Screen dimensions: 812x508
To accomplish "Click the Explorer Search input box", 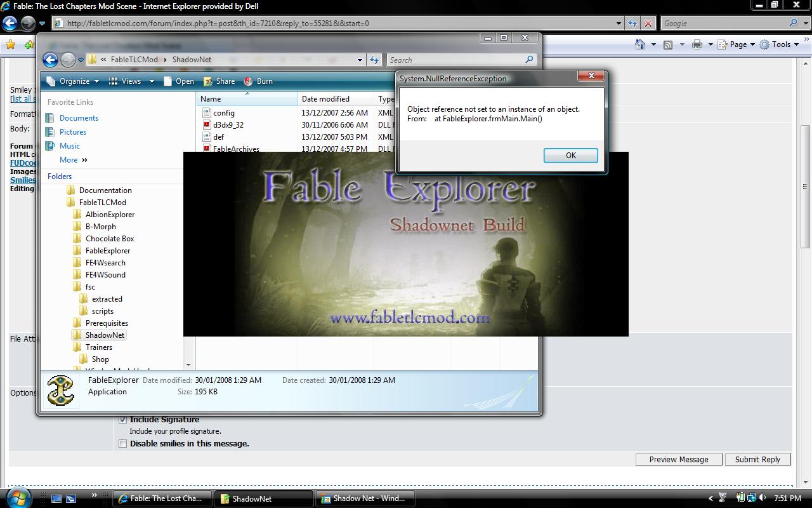I will 455,60.
